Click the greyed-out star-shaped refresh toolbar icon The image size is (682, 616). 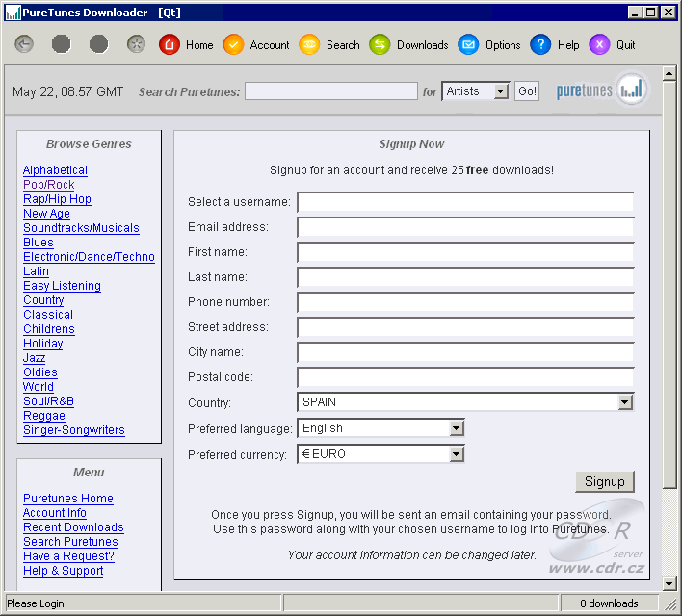click(x=136, y=44)
